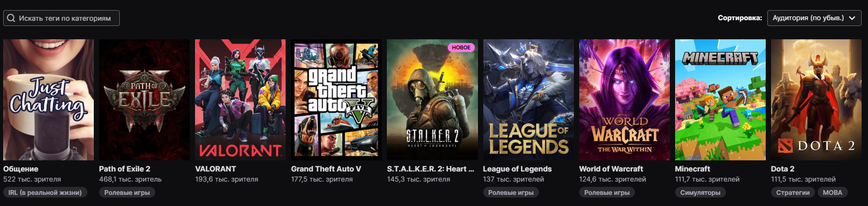Open the Just Chatting cover thumbnail

(x=48, y=100)
